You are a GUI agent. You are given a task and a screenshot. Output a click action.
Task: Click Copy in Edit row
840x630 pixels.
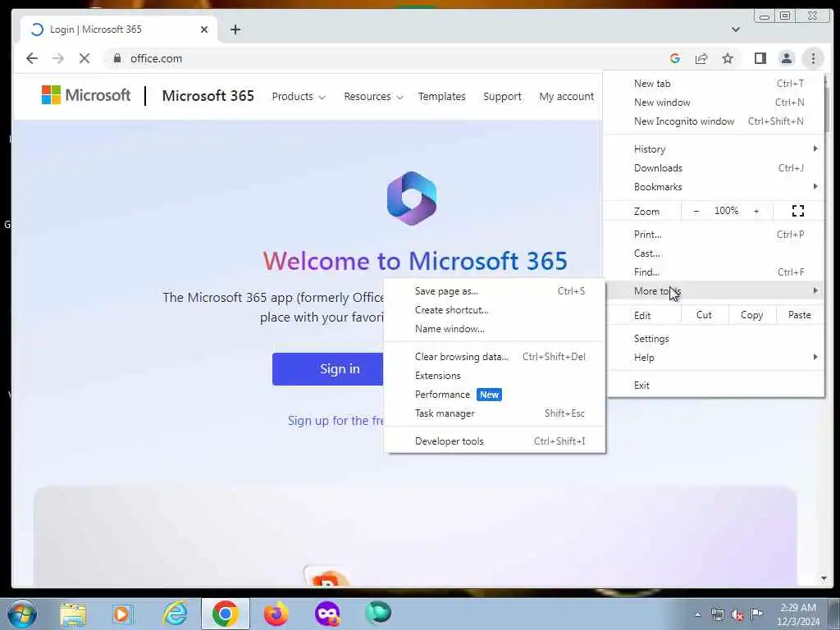coord(751,315)
